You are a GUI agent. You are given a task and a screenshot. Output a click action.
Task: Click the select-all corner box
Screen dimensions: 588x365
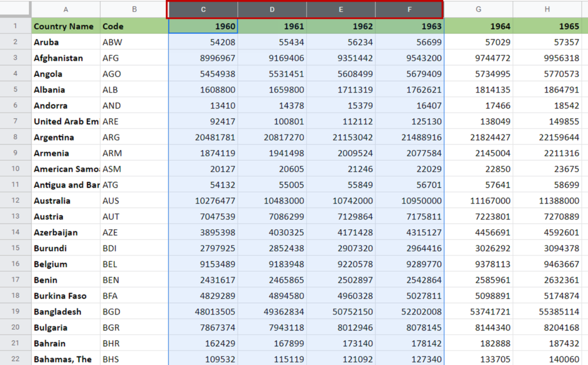(15, 9)
